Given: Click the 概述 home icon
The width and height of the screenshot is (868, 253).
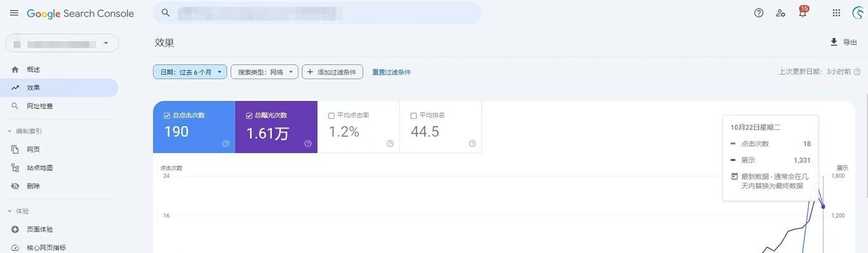Looking at the screenshot, I should pyautogui.click(x=15, y=70).
